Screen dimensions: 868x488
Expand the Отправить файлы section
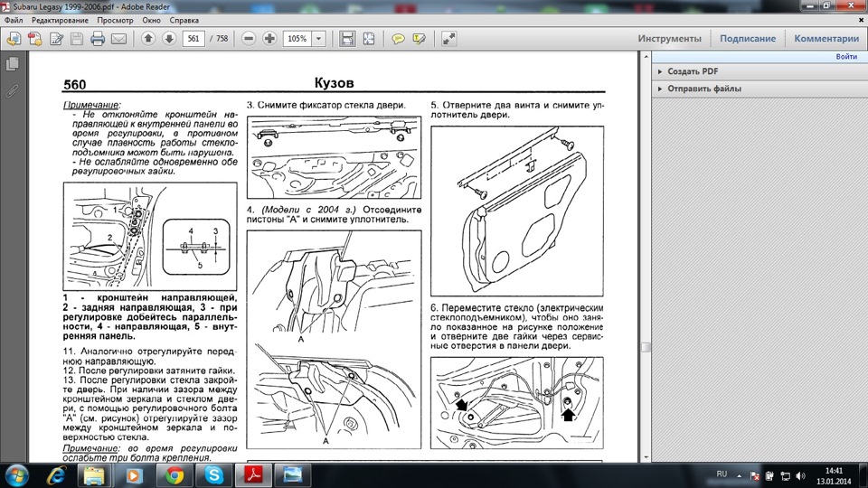[x=703, y=89]
